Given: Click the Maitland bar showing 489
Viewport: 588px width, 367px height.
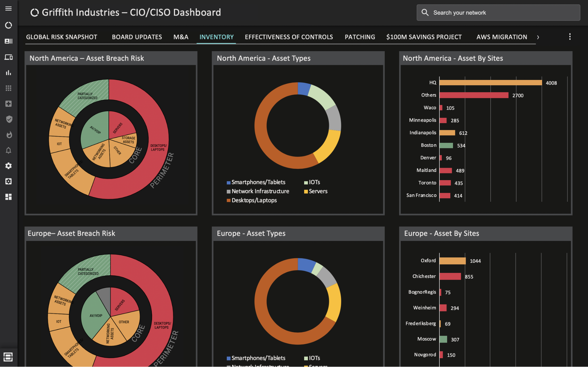Looking at the screenshot, I should click(x=446, y=170).
